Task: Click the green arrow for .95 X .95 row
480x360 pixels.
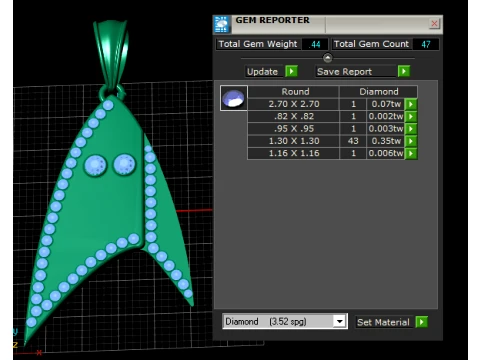Action: click(411, 129)
